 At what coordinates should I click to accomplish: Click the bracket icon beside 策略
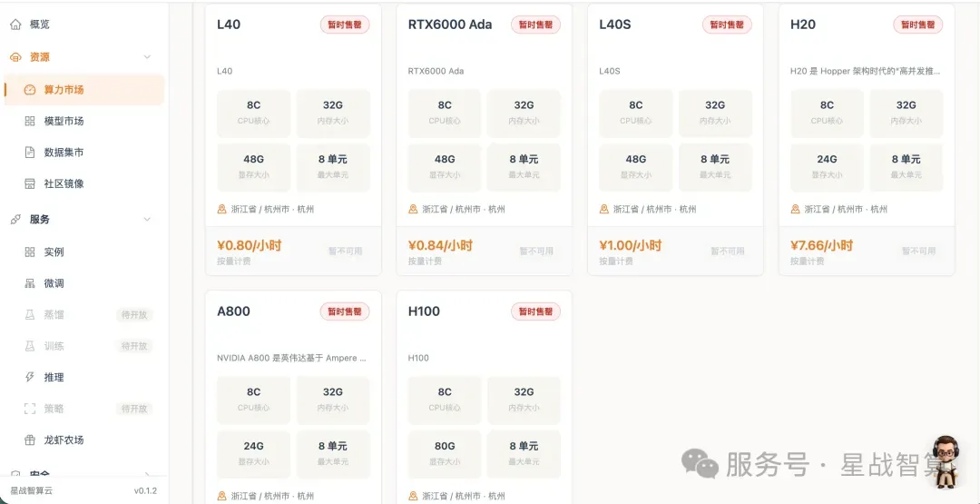(30, 409)
